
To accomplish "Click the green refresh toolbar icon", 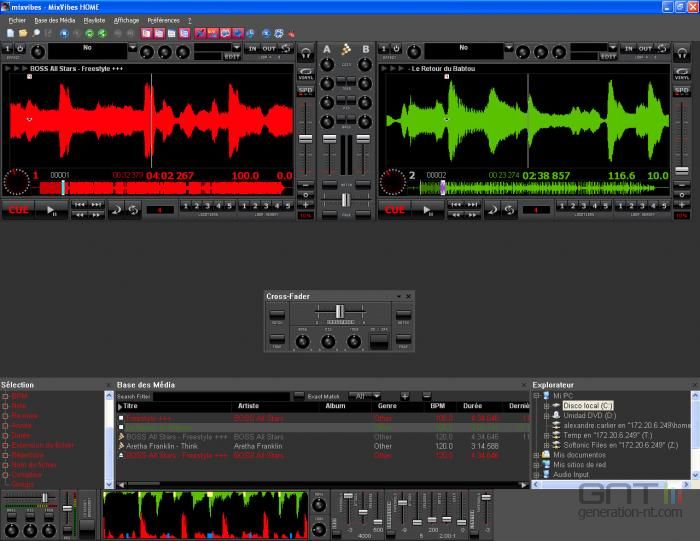I will click(89, 33).
